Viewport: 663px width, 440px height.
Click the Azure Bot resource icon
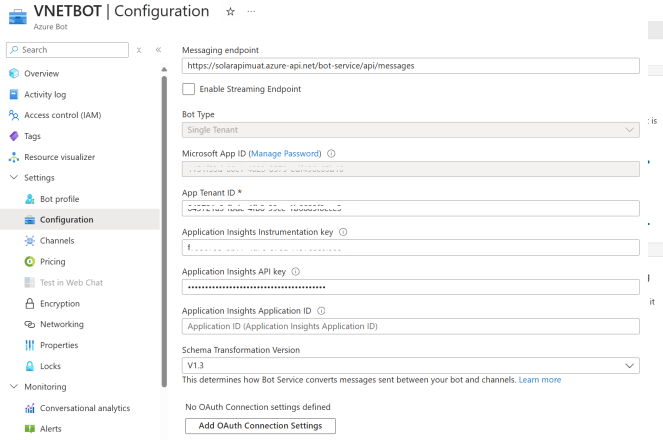pos(18,16)
